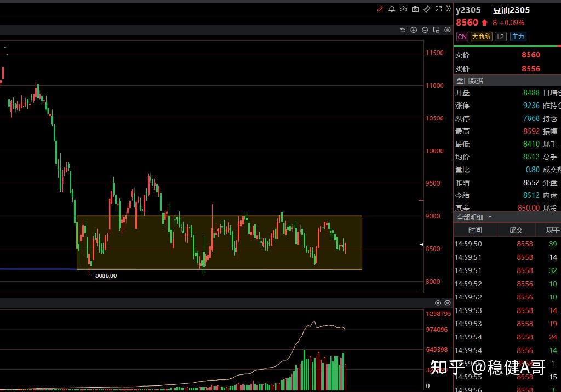
Task: Take a chart screenshot with camera icon
Action: coord(415,9)
